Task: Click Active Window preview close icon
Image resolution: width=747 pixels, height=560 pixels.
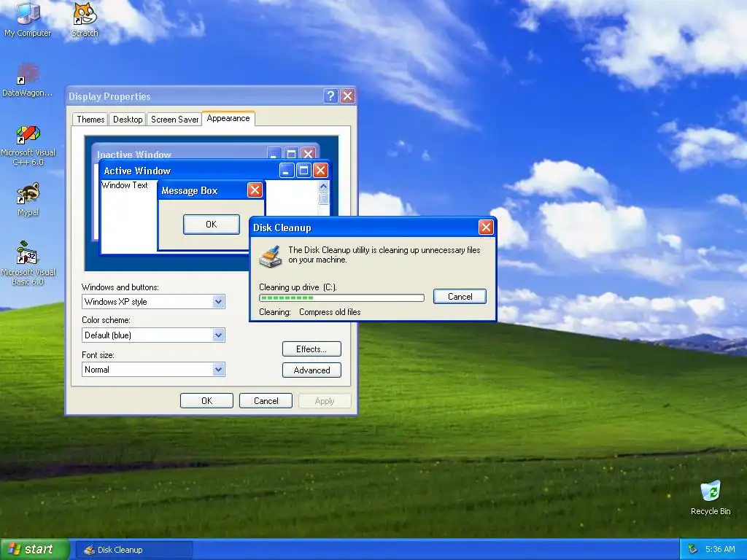Action: (x=321, y=171)
